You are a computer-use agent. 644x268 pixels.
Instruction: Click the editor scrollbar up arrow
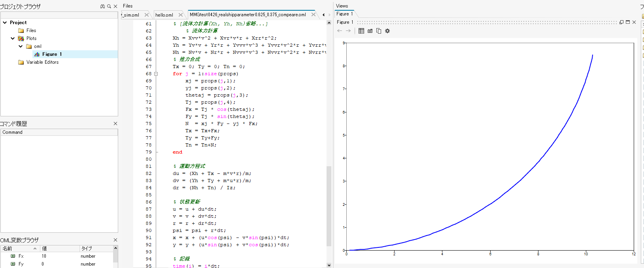329,23
